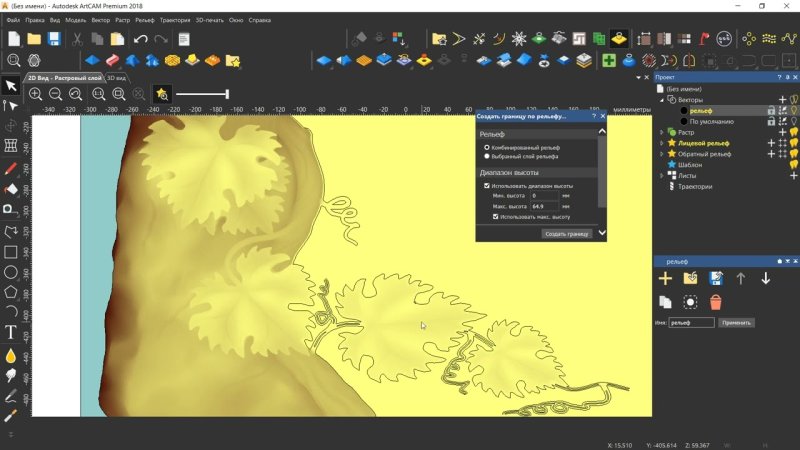Click the Zoom In magnifier icon
Image resolution: width=800 pixels, height=450 pixels.
click(x=35, y=94)
